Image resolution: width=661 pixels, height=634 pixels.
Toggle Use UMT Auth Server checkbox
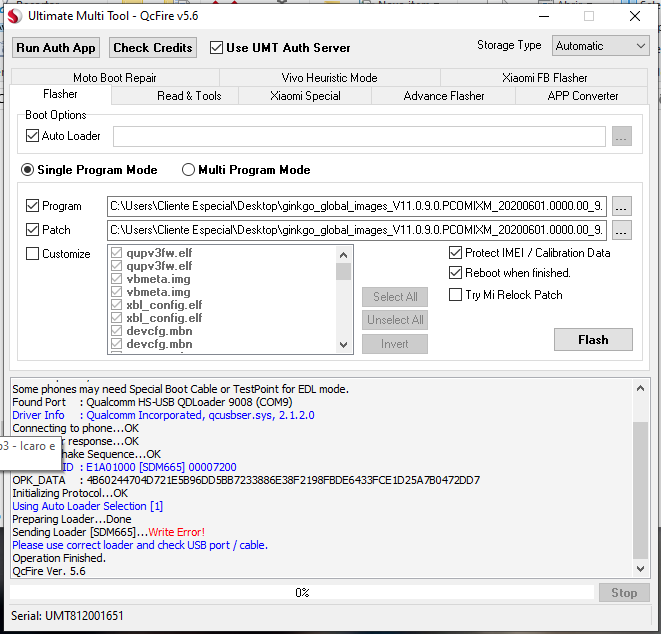(216, 48)
